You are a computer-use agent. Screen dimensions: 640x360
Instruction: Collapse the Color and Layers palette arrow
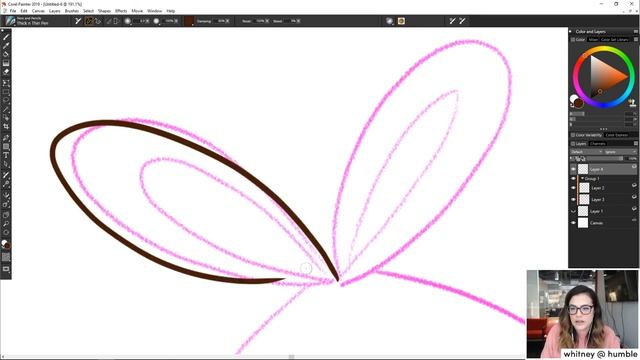click(x=571, y=31)
